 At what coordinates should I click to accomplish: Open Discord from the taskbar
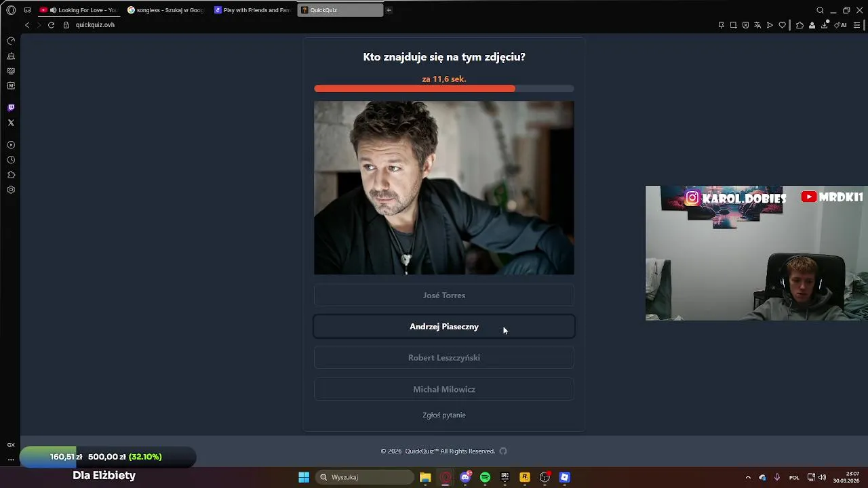(x=465, y=477)
